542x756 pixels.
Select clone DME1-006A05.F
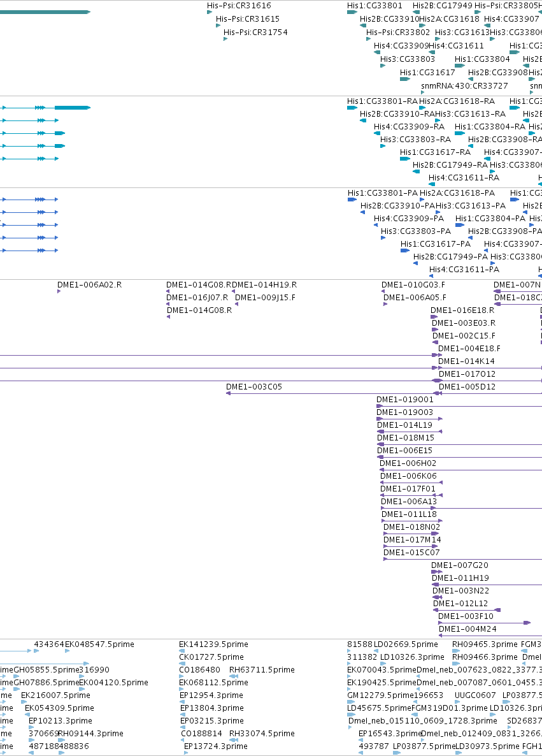click(415, 298)
